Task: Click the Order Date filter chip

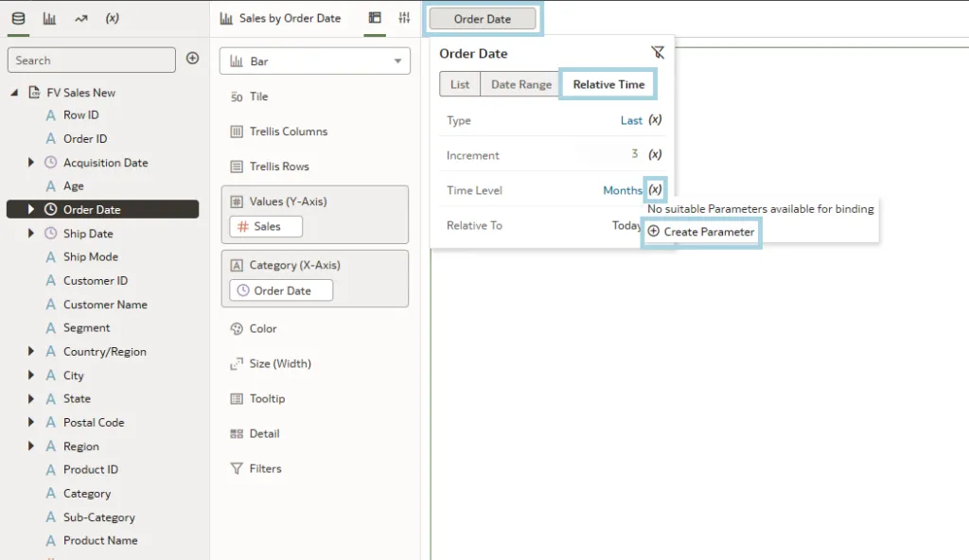Action: [x=483, y=19]
